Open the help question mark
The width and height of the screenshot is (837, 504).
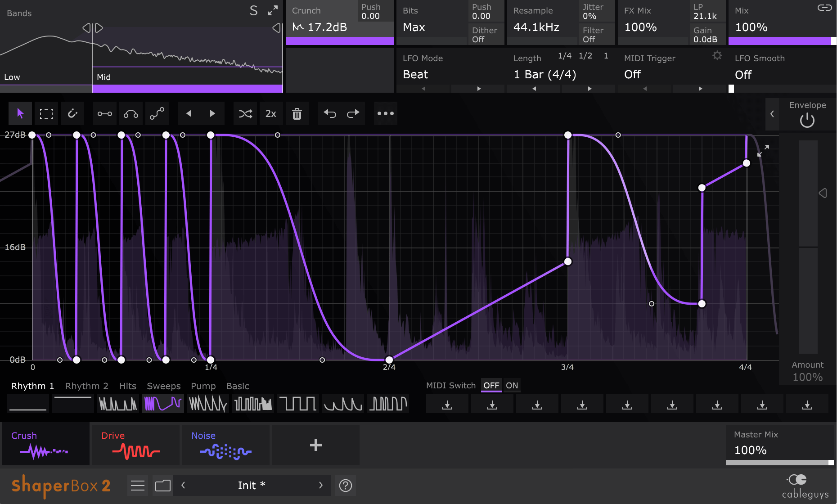tap(346, 486)
